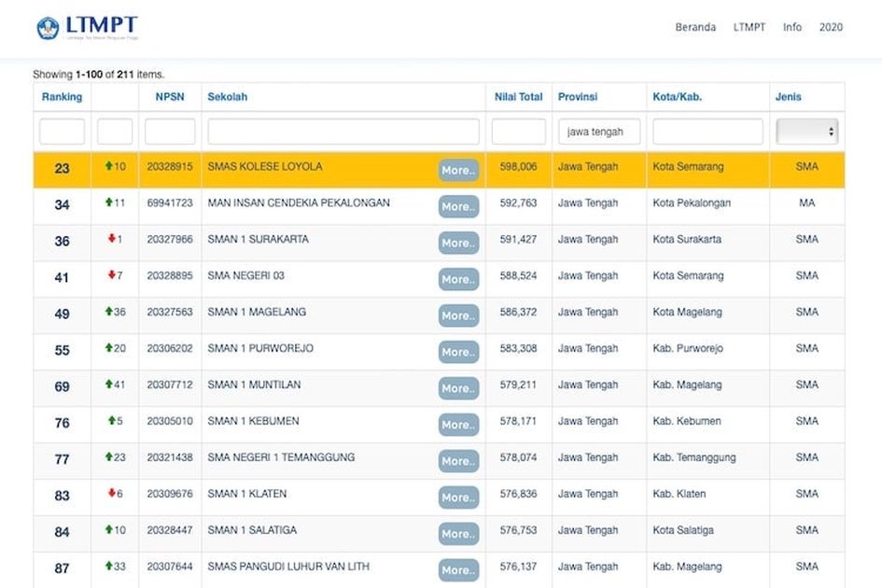This screenshot has height=588, width=882.
Task: Click Nilai Total value 576,753
Action: [519, 530]
